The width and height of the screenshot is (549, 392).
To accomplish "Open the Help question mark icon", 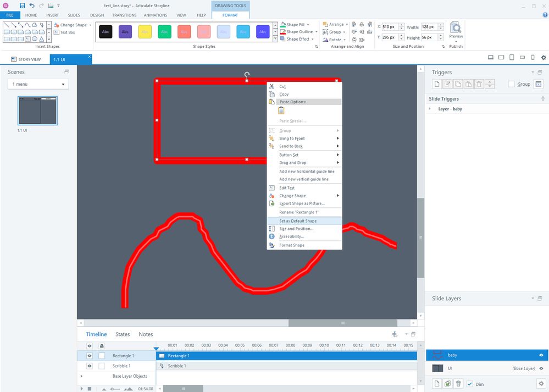I will pos(545,15).
